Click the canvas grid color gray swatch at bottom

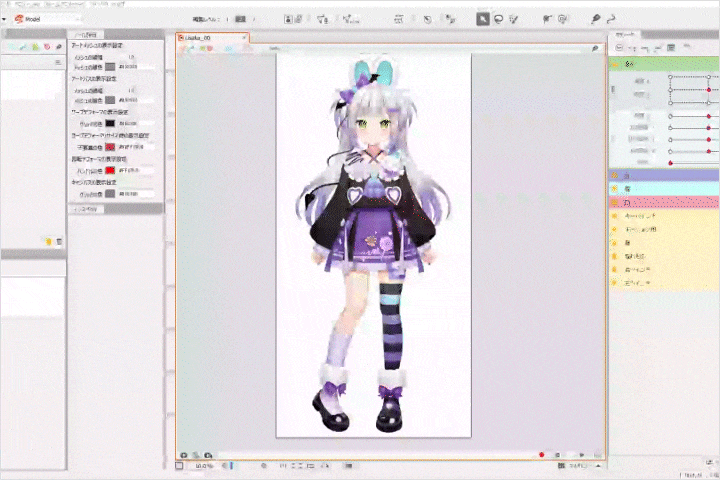pos(110,194)
